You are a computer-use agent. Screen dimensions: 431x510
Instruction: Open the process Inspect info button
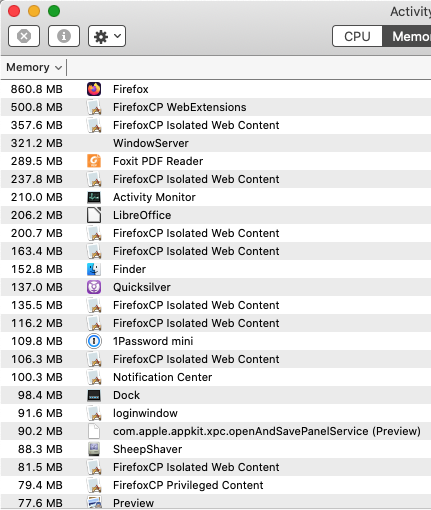(x=64, y=36)
